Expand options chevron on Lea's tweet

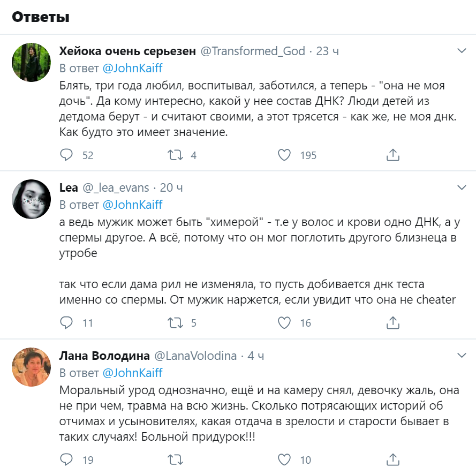click(461, 187)
